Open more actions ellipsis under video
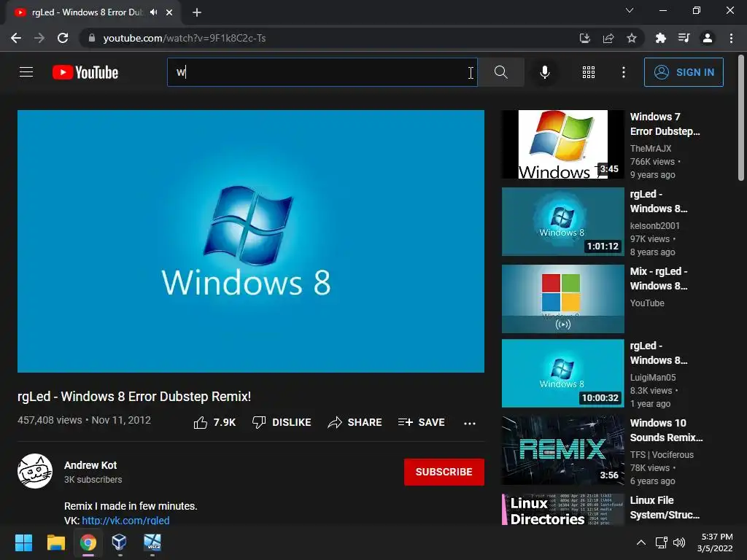The height and width of the screenshot is (560, 747). pyautogui.click(x=470, y=424)
